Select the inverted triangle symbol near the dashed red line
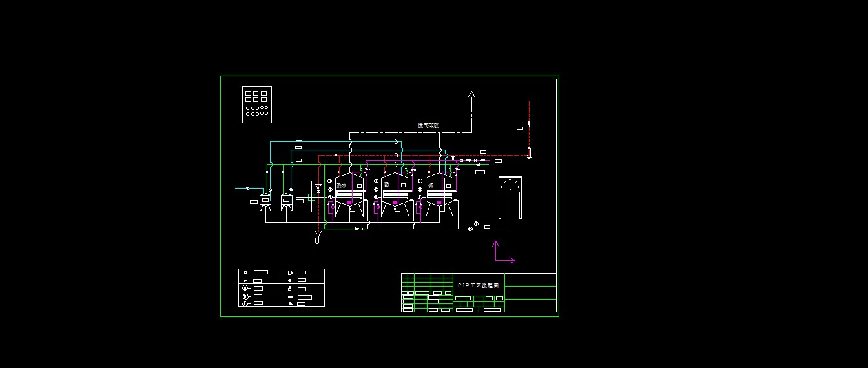This screenshot has width=868, height=368. click(x=318, y=187)
